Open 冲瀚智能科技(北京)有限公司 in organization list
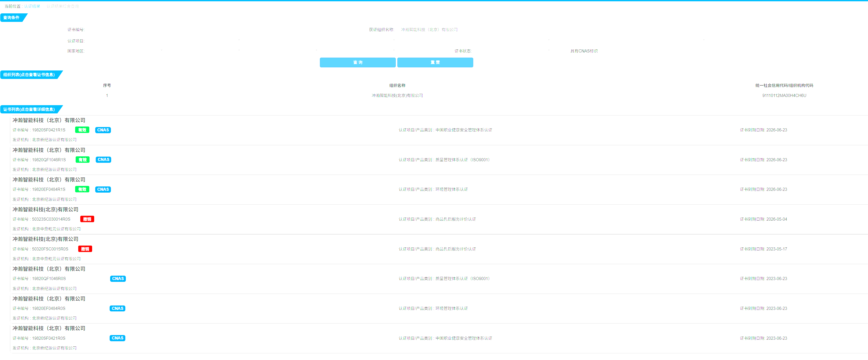 tap(397, 96)
